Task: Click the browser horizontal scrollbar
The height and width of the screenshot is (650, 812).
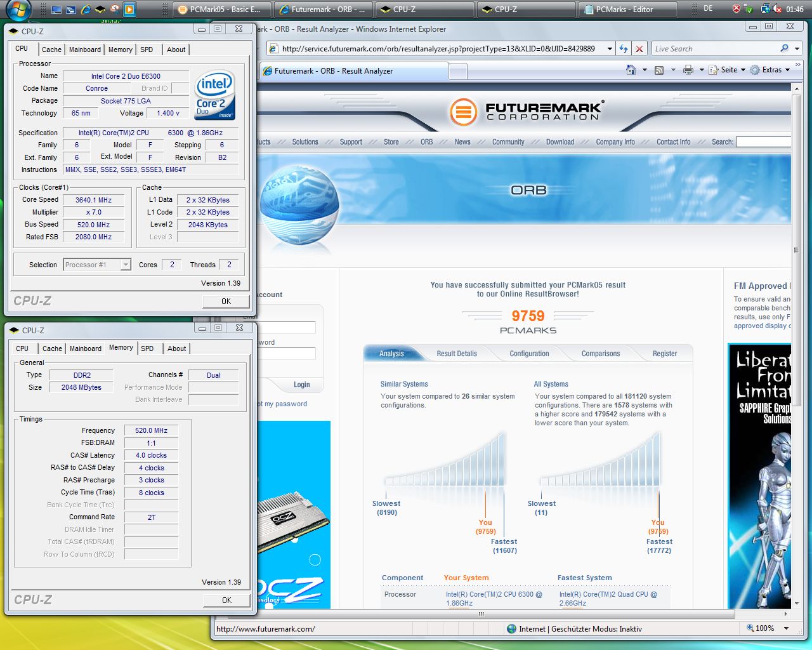Action: tap(480, 614)
